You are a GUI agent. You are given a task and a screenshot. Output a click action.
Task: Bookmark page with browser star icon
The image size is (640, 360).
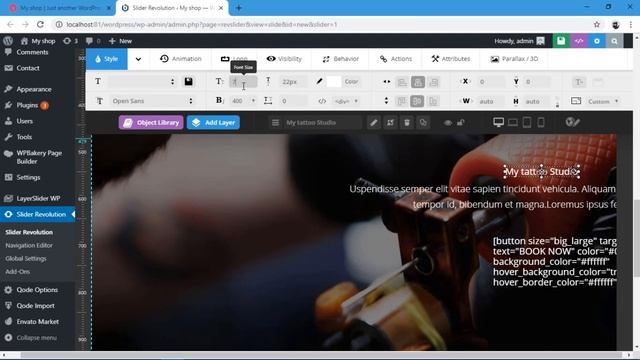coord(597,24)
